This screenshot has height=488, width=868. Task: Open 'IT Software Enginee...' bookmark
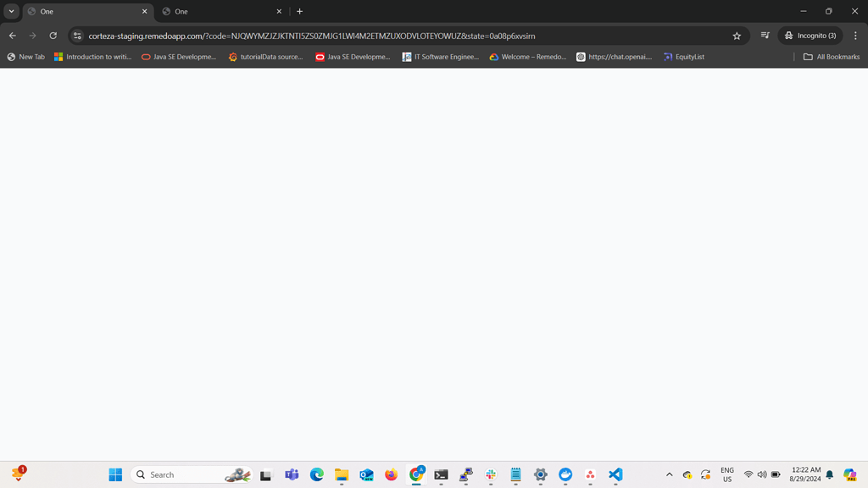point(440,57)
